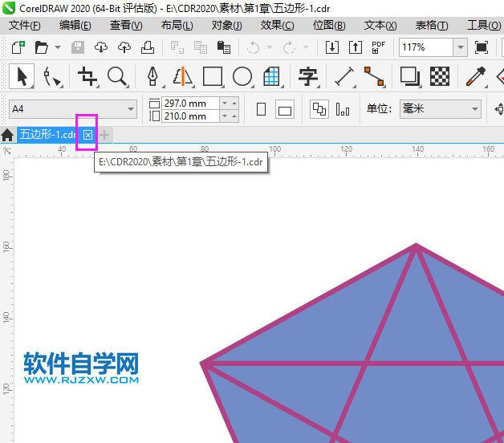This screenshot has width=504, height=443.
Task: Open the 编辑(E) menu
Action: point(75,25)
